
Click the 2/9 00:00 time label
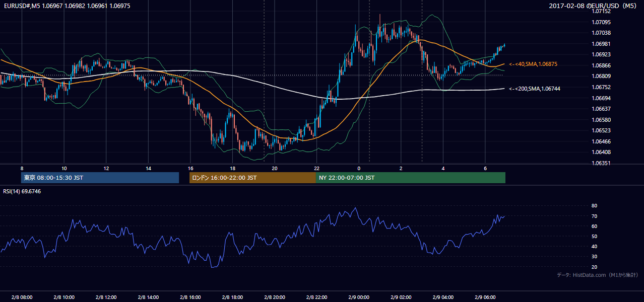(x=359, y=297)
